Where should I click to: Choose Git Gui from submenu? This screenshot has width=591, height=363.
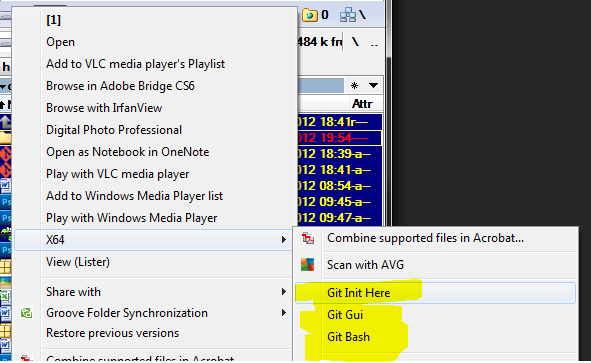(x=345, y=315)
